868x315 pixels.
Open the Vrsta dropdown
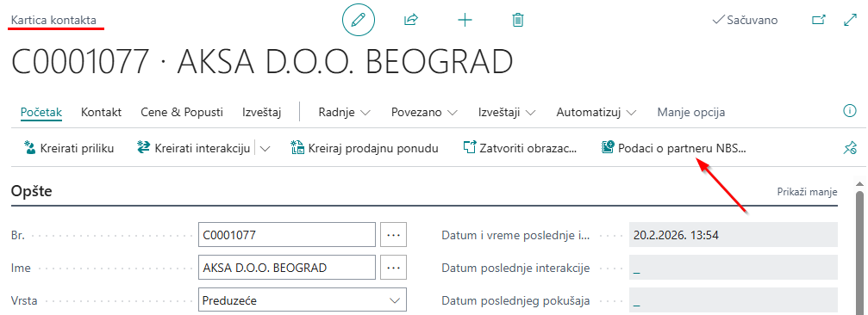[x=303, y=300]
